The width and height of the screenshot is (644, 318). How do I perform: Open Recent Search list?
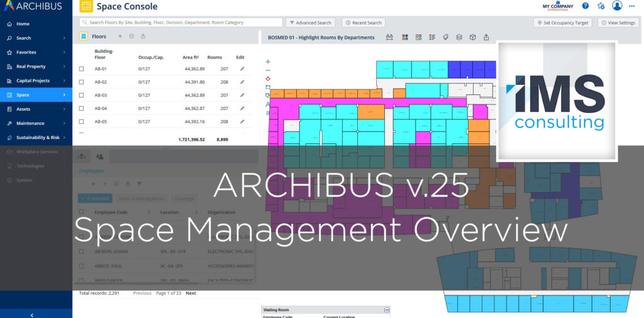coord(364,23)
